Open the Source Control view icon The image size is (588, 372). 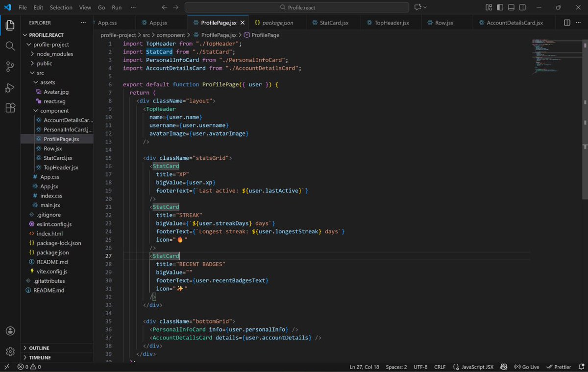(x=10, y=67)
